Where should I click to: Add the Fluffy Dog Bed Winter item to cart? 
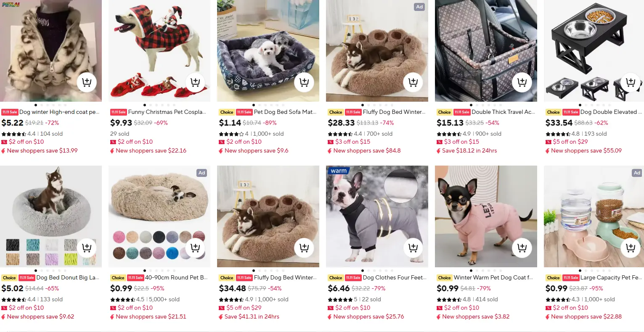click(413, 82)
